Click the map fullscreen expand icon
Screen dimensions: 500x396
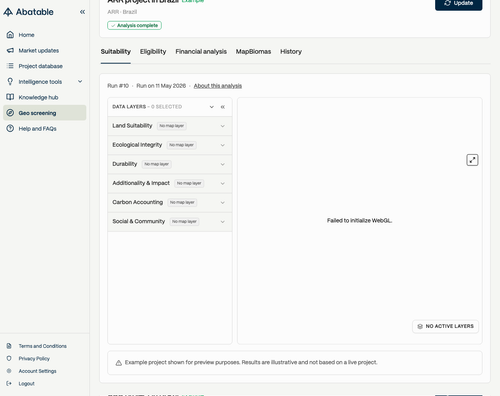point(472,160)
